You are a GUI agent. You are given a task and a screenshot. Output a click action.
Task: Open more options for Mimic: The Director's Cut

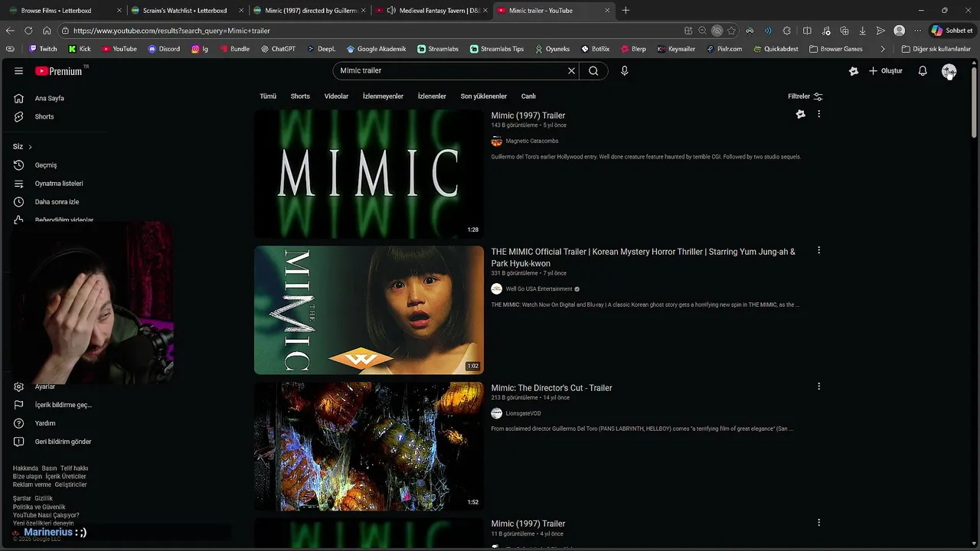818,386
